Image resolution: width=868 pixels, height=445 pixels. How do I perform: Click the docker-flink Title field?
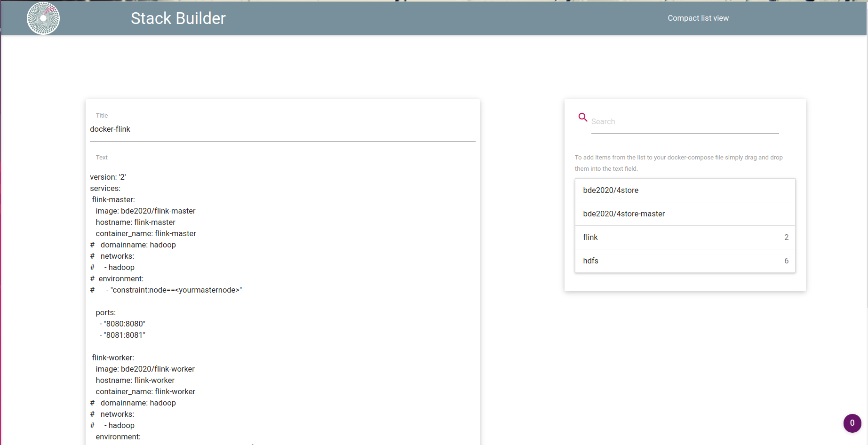[282, 129]
